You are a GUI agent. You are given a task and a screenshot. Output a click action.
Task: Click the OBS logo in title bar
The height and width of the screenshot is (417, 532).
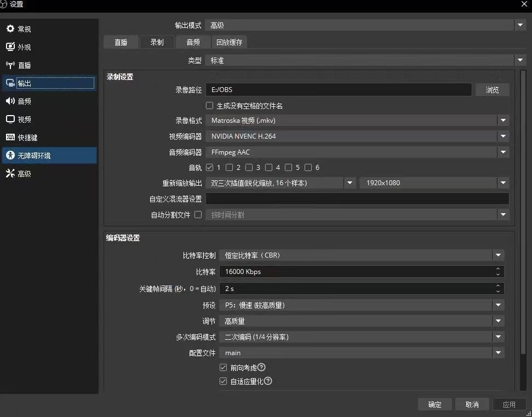click(3, 4)
